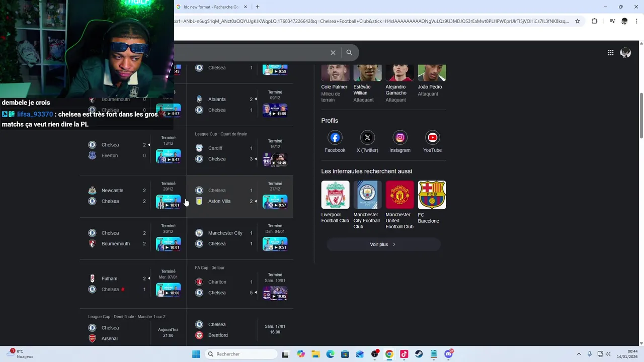Play the Manchester City vs Chelsea highlights
644x362 pixels.
pos(275,244)
